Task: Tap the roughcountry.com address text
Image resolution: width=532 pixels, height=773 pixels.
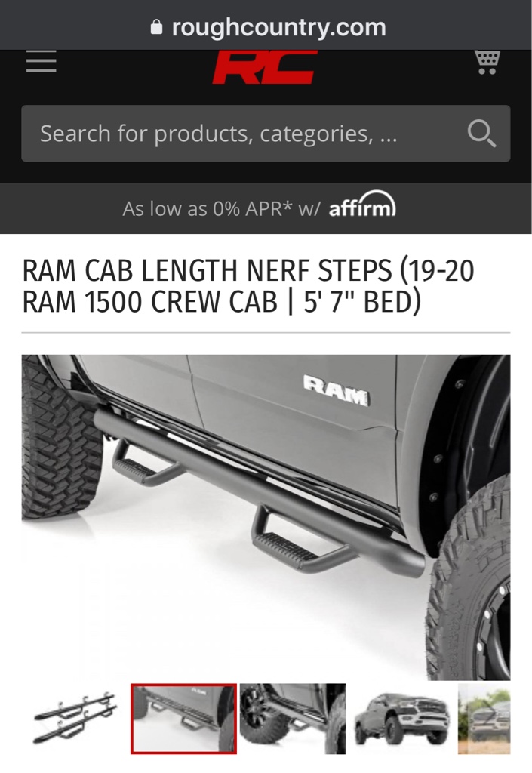Action: (x=278, y=27)
